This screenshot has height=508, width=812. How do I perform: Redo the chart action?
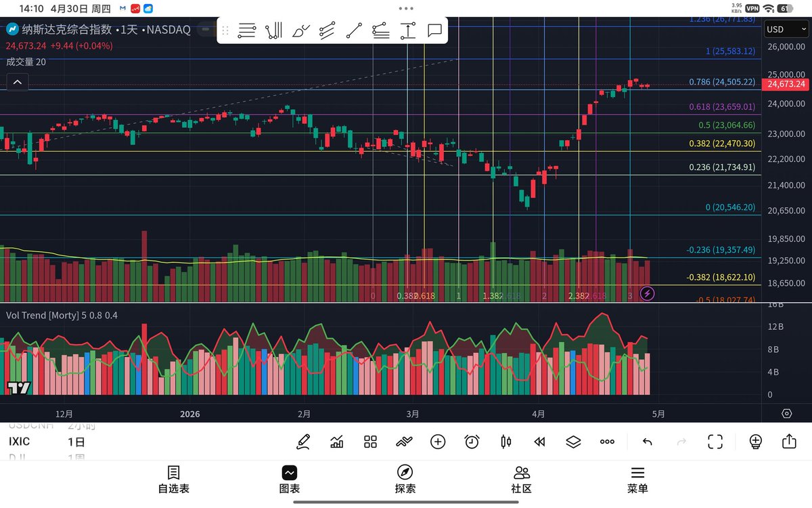(x=681, y=442)
